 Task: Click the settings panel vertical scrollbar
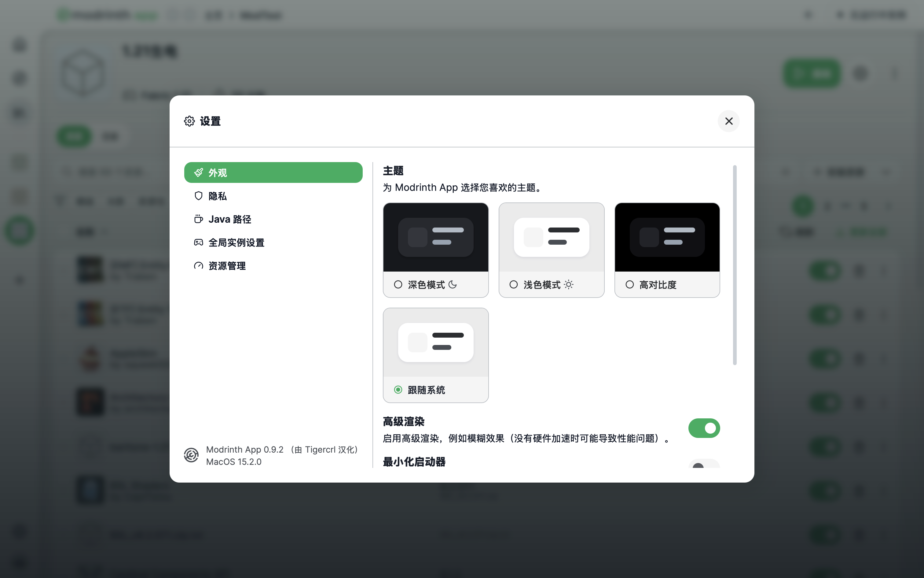pyautogui.click(x=735, y=265)
